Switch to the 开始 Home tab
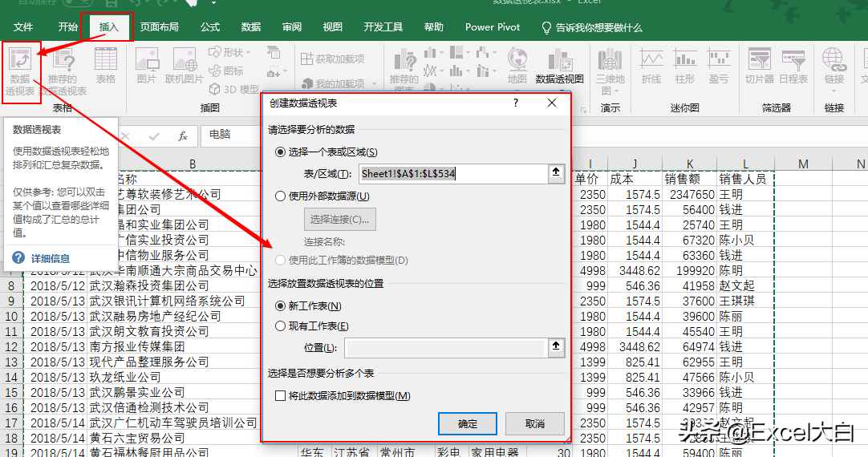868x457 pixels. pos(67,27)
